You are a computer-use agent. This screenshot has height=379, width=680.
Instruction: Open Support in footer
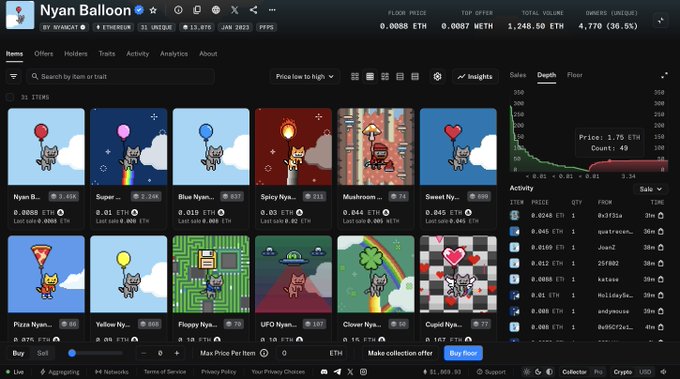[491, 372]
